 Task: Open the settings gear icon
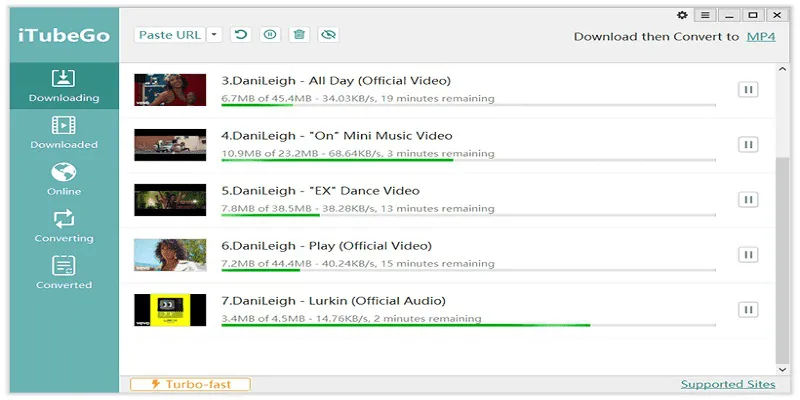(x=682, y=15)
